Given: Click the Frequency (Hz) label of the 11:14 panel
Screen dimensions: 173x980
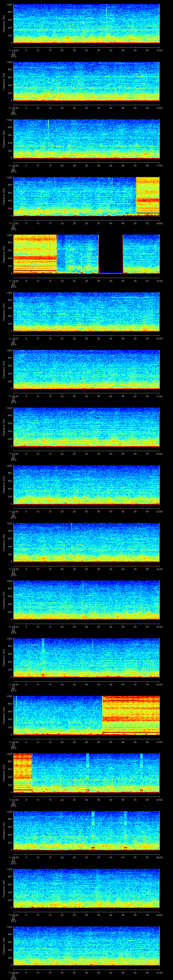Looking at the screenshot, I should click(4, 24).
